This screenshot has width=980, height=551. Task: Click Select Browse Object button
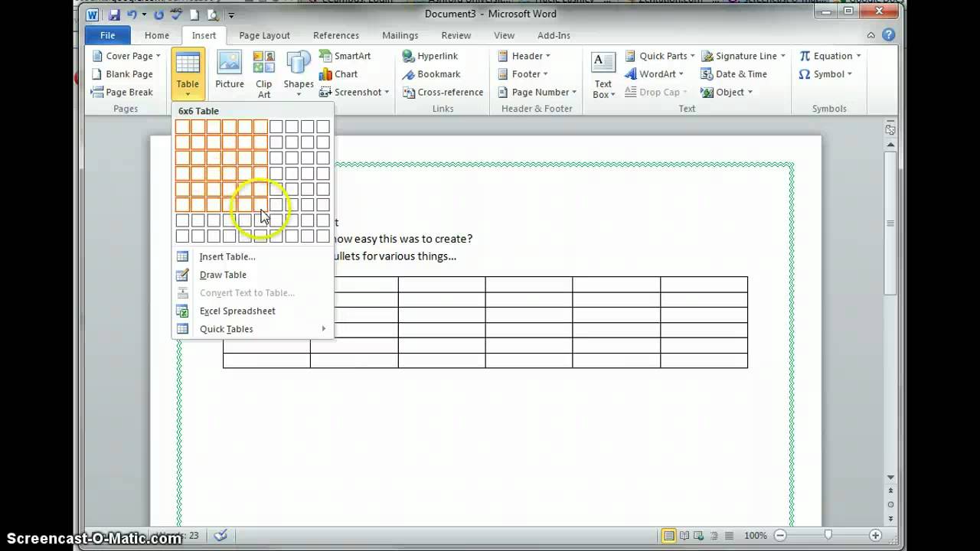point(890,504)
